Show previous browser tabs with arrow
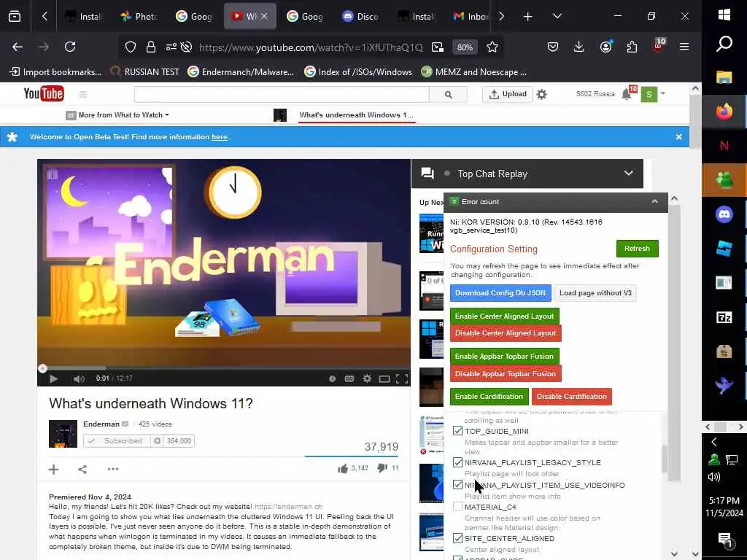This screenshot has width=747, height=560. [44, 16]
